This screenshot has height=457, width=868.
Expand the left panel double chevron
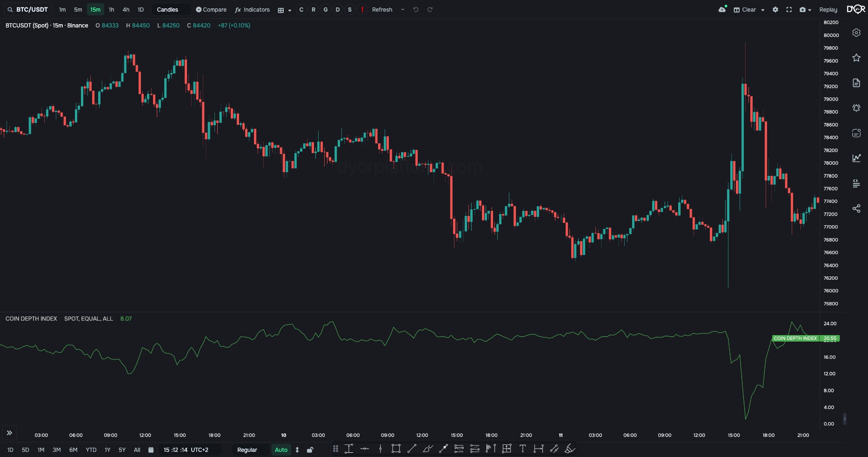tap(9, 433)
